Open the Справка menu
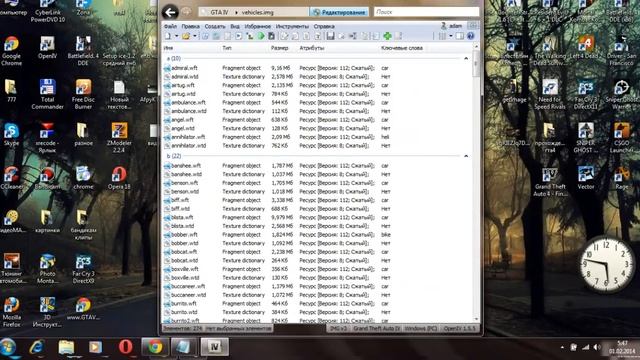 pos(324,26)
